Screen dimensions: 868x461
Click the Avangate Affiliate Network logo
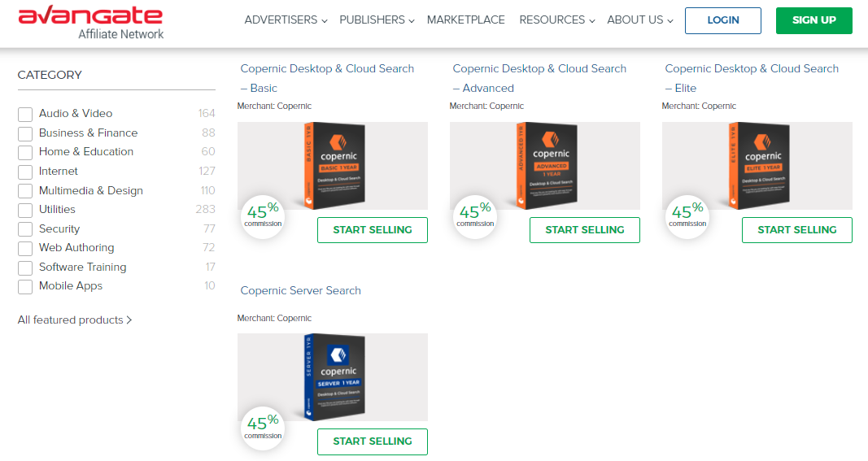[91, 23]
